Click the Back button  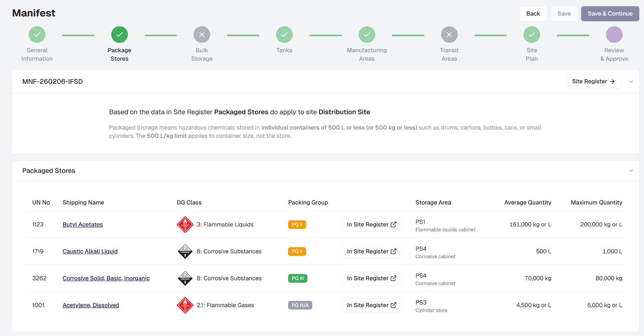pyautogui.click(x=533, y=14)
